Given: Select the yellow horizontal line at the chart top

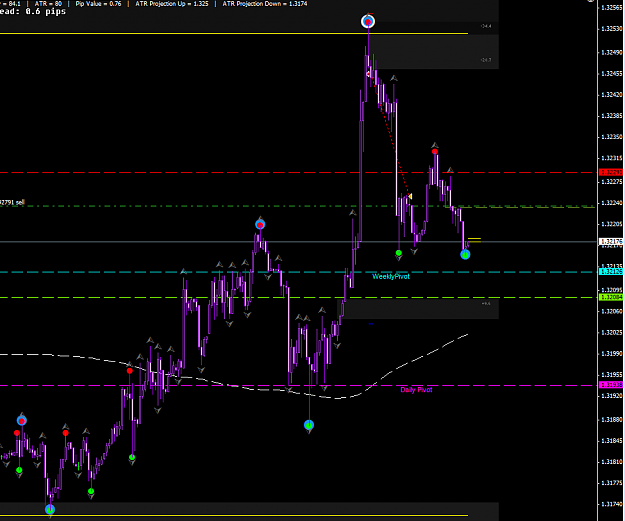Looking at the screenshot, I should tap(234, 33).
